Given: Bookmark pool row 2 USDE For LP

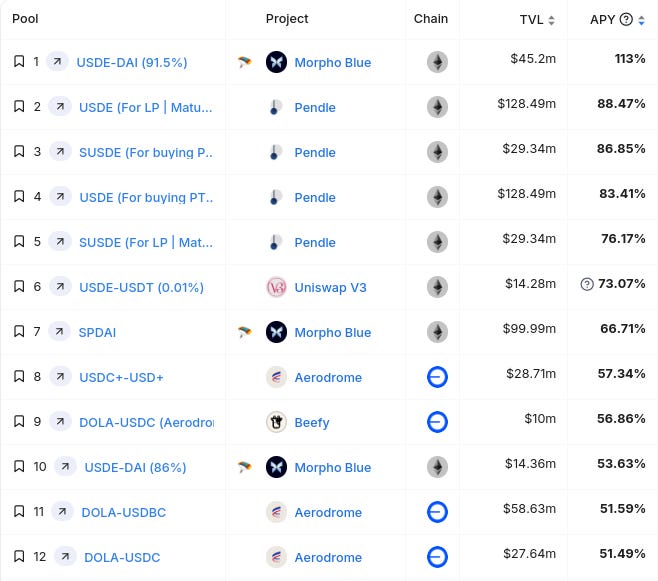Looking at the screenshot, I should [19, 107].
